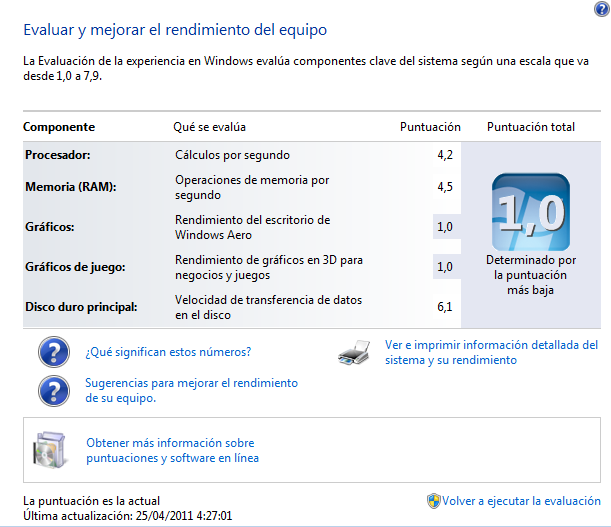Viewport: 611px width, 527px height.
Task: Click the 'Evaluar y mejorar el rendimiento' title
Action: 174,30
